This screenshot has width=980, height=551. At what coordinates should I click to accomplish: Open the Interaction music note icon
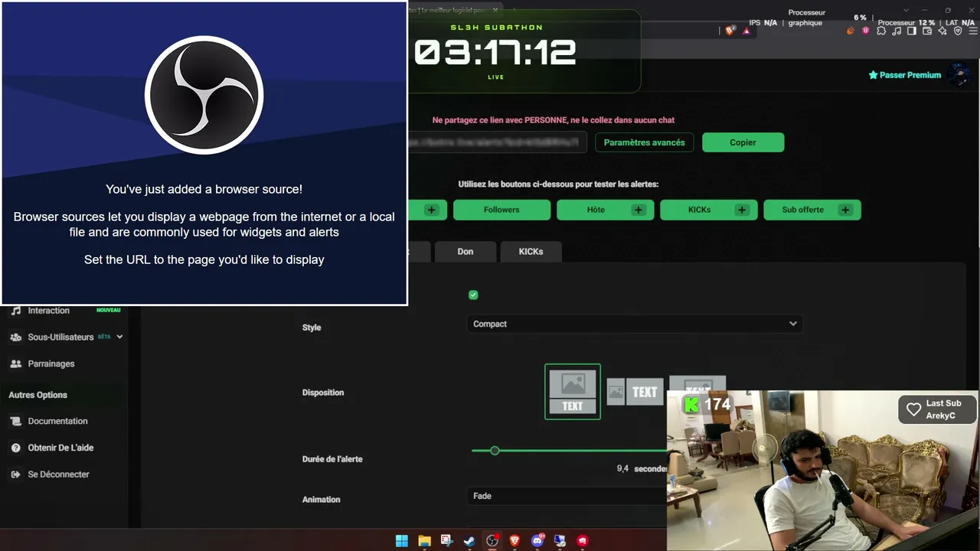tap(15, 311)
